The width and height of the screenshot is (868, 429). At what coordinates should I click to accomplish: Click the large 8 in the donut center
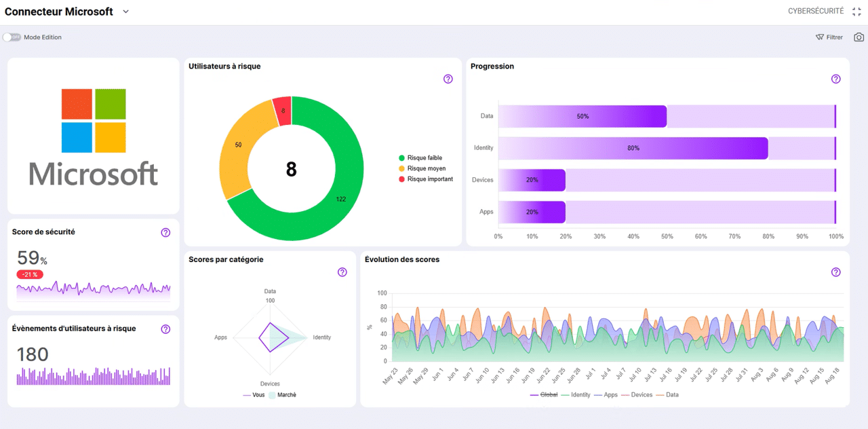292,169
